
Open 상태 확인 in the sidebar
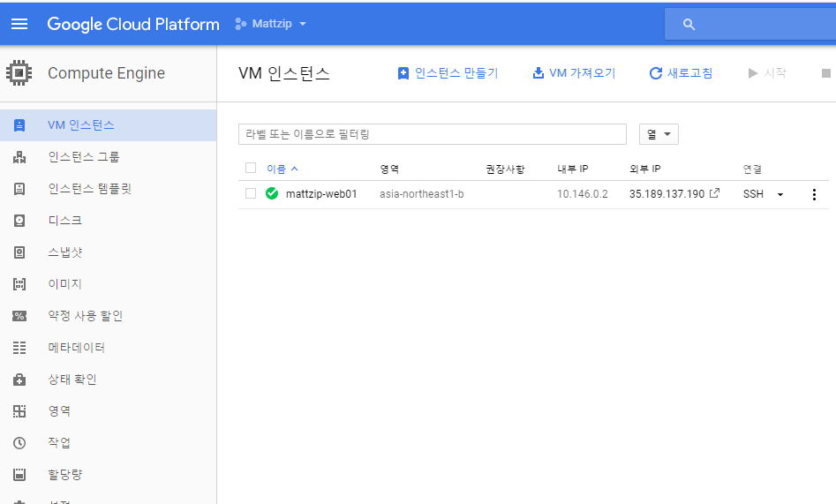(109, 380)
